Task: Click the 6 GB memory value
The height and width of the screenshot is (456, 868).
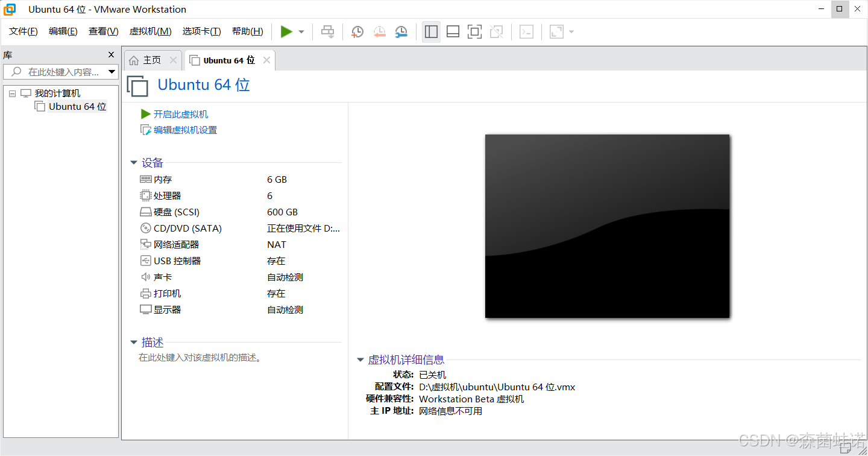Action: point(277,180)
